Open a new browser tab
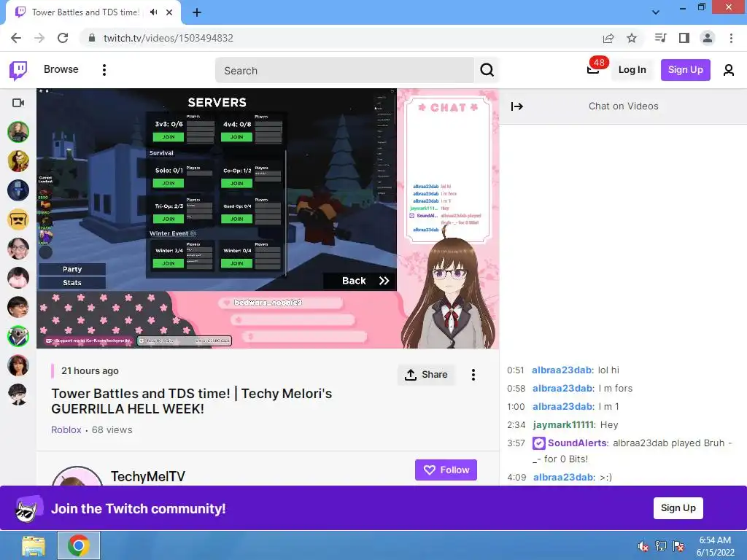Viewport: 747px width, 560px height. pyautogui.click(x=197, y=13)
